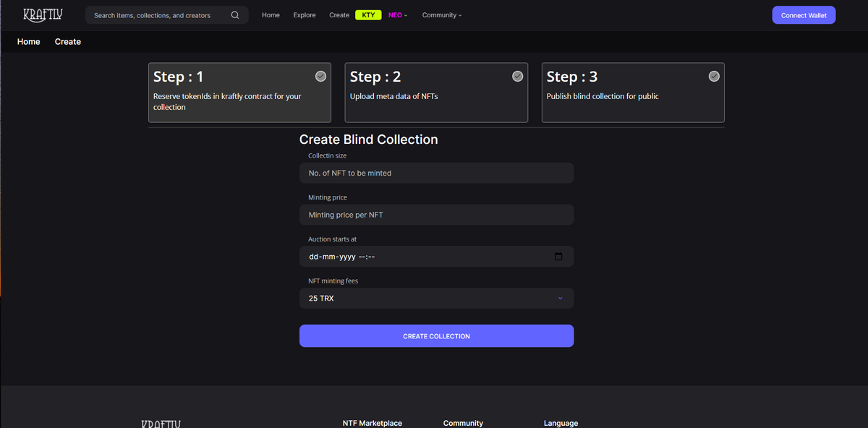Click the CREATE COLLECTION button
This screenshot has height=428, width=868.
(x=436, y=336)
